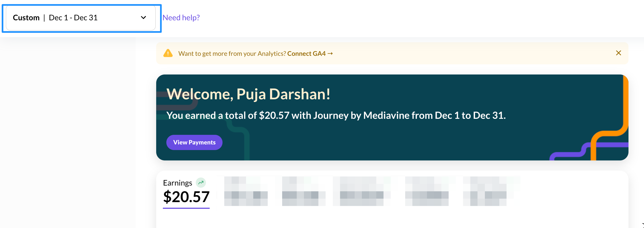Select the third blurred metric after Earnings
The image size is (644, 228).
362,191
